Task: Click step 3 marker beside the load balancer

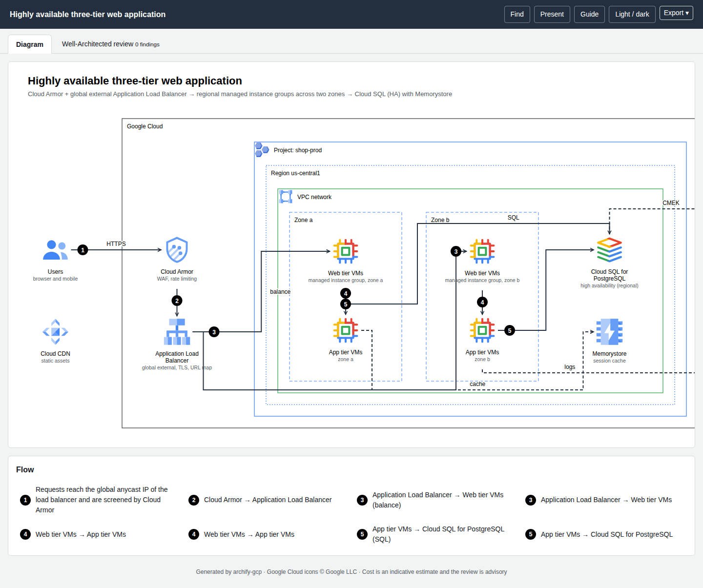Action: [214, 332]
